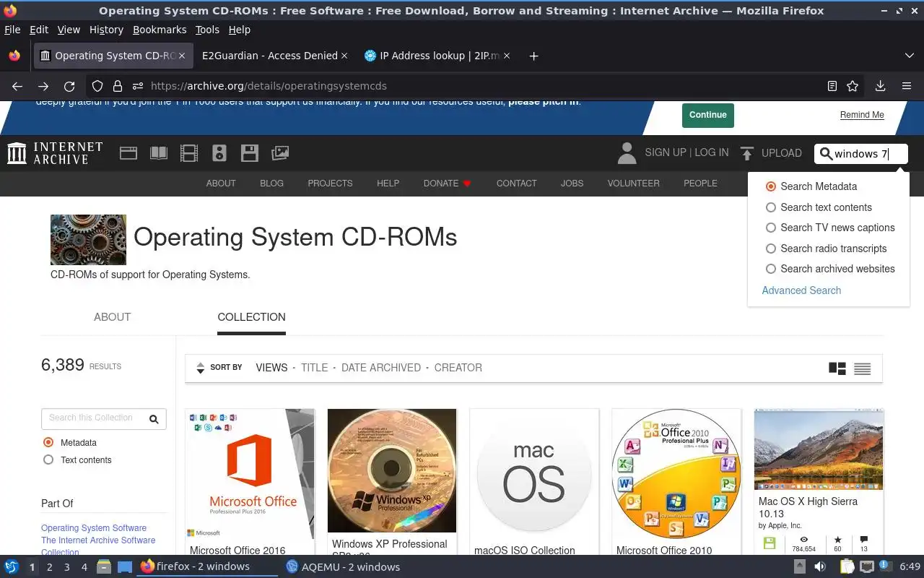The width and height of the screenshot is (924, 578).
Task: Click the Remind Me link
Action: pos(862,115)
